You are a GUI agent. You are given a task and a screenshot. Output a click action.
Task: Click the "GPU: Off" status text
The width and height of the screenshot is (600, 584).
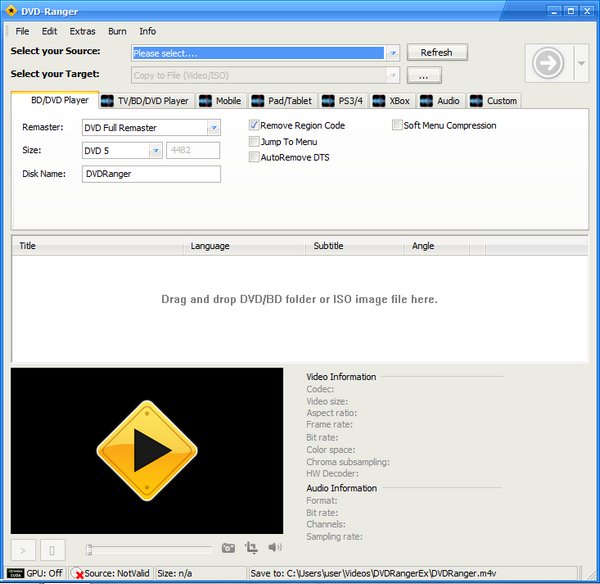click(44, 573)
